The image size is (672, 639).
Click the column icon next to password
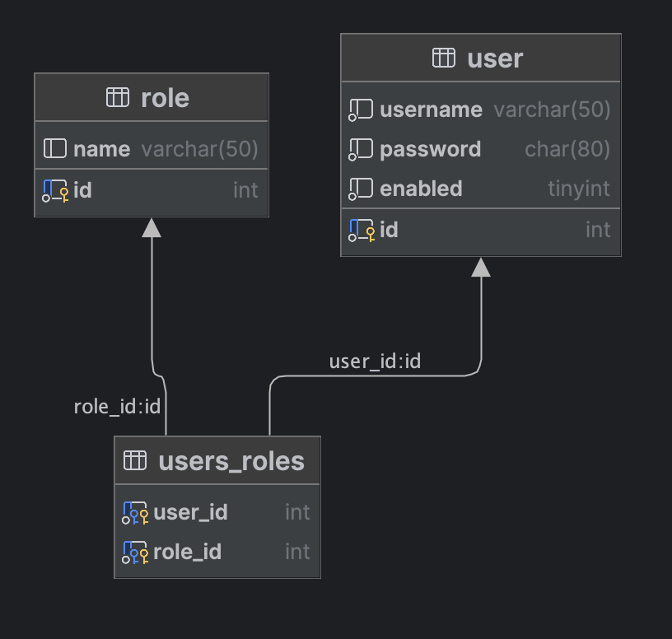[x=360, y=149]
